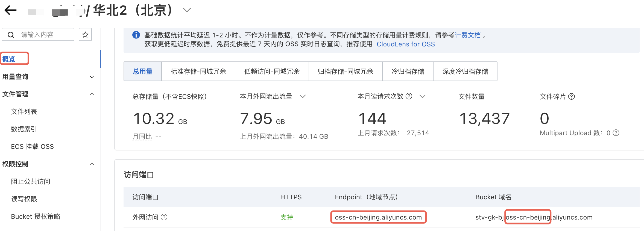Click help icon beside 外网访问
644x231 pixels.
point(164,217)
